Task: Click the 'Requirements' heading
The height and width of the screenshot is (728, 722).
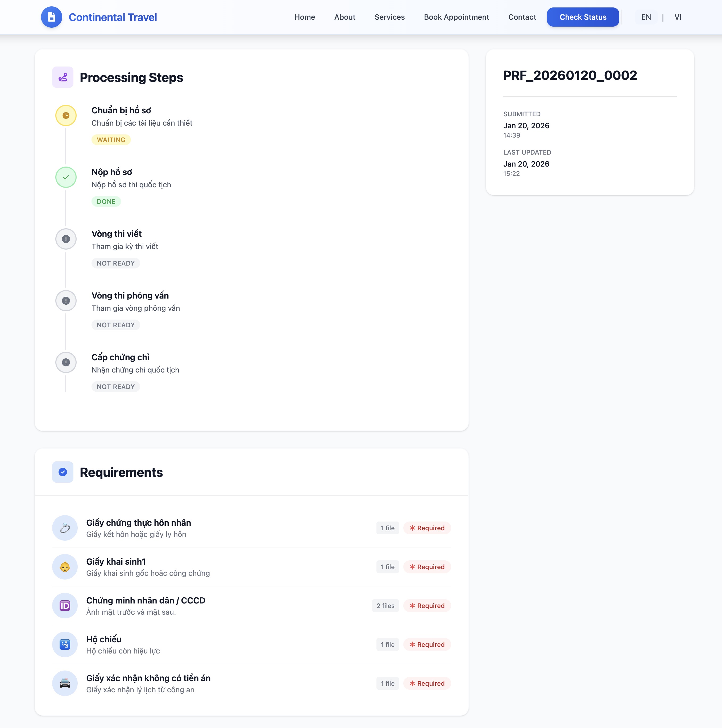Action: tap(121, 472)
